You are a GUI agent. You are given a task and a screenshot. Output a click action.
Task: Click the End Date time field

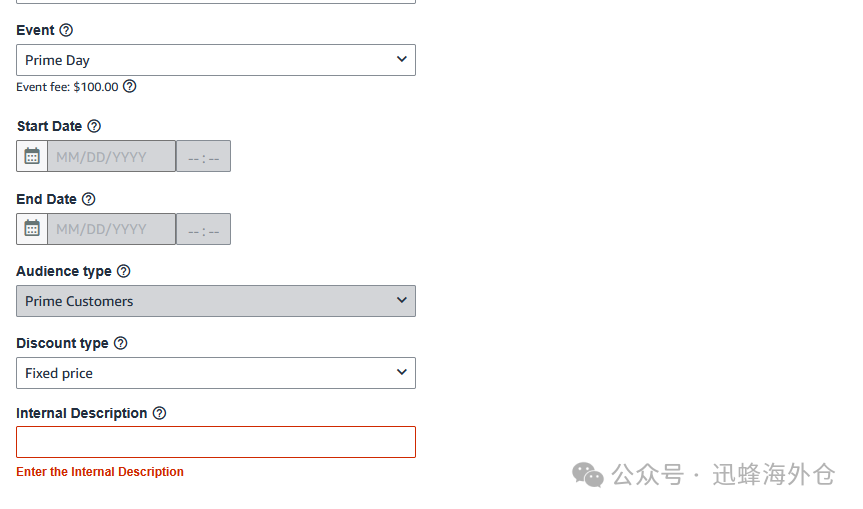[x=204, y=229]
